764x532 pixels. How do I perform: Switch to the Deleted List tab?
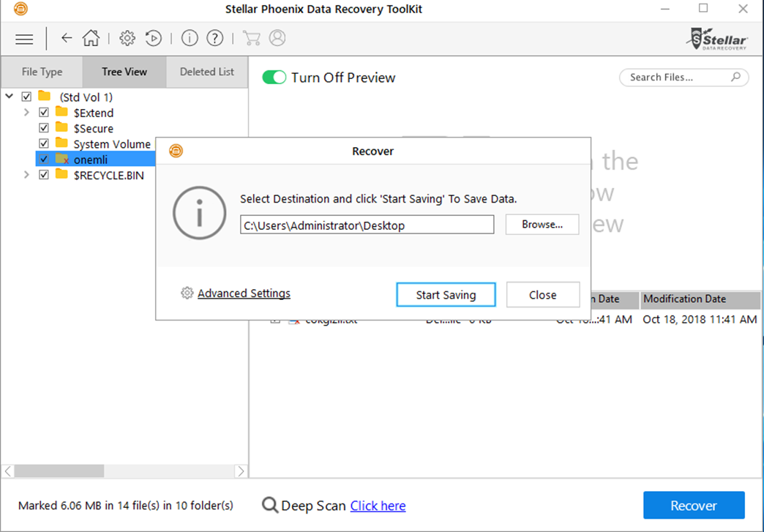[207, 72]
